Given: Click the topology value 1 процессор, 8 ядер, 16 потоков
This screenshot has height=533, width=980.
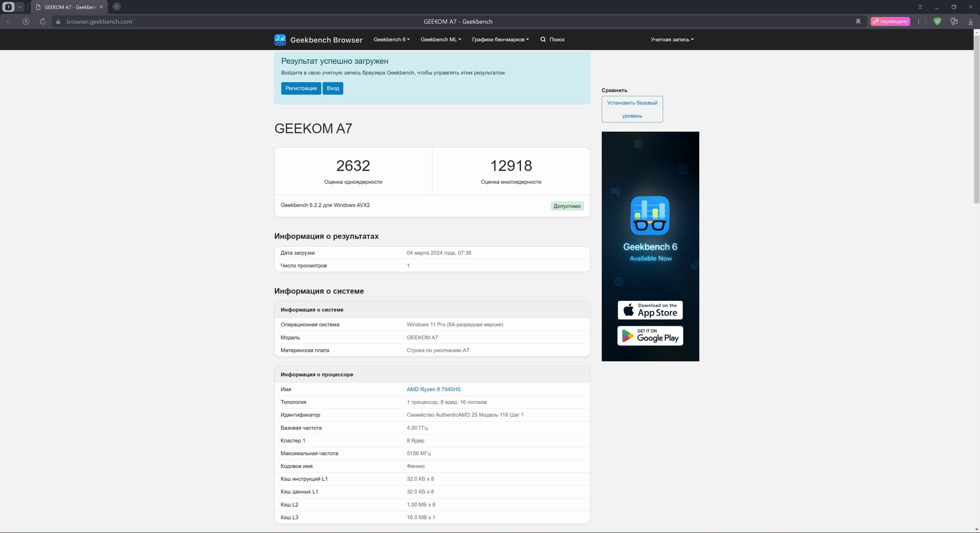Looking at the screenshot, I should tap(447, 402).
